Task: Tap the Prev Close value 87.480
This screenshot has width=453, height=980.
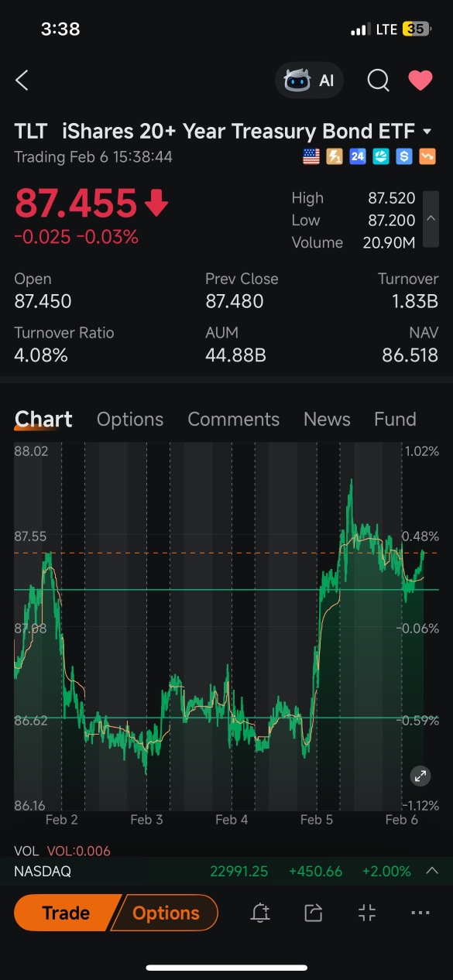Action: [235, 301]
